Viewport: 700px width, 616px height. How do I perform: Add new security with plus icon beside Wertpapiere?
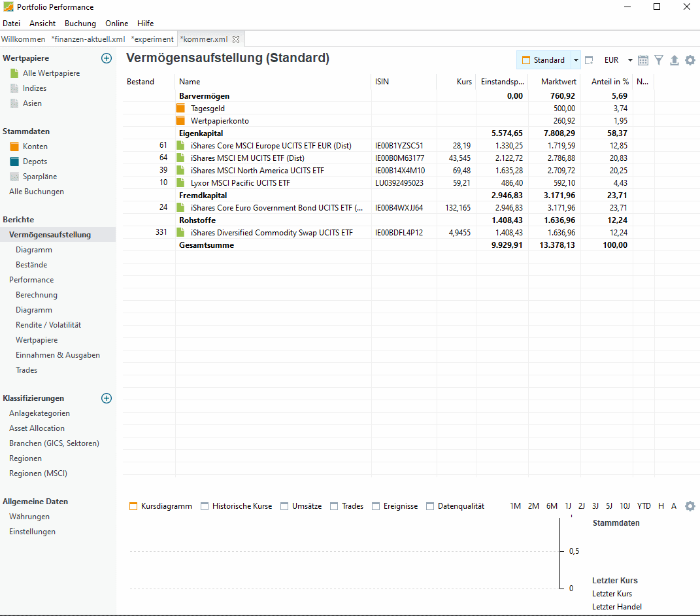pyautogui.click(x=107, y=58)
